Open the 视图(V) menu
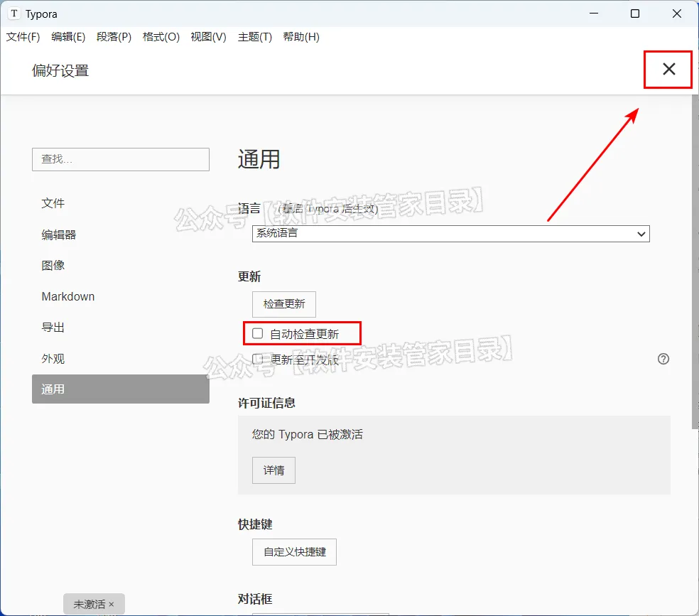Viewport: 699px width, 616px height. 208,37
